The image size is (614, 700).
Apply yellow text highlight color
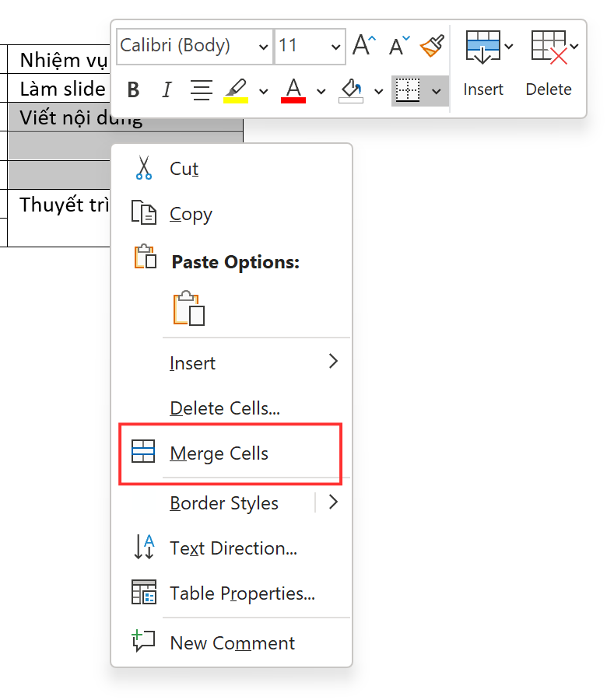point(236,90)
